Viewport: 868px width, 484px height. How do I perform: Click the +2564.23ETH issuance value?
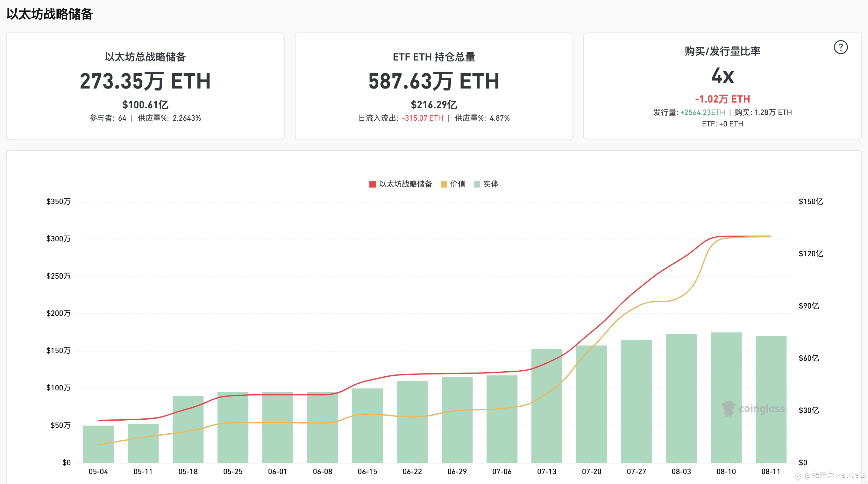click(x=702, y=113)
